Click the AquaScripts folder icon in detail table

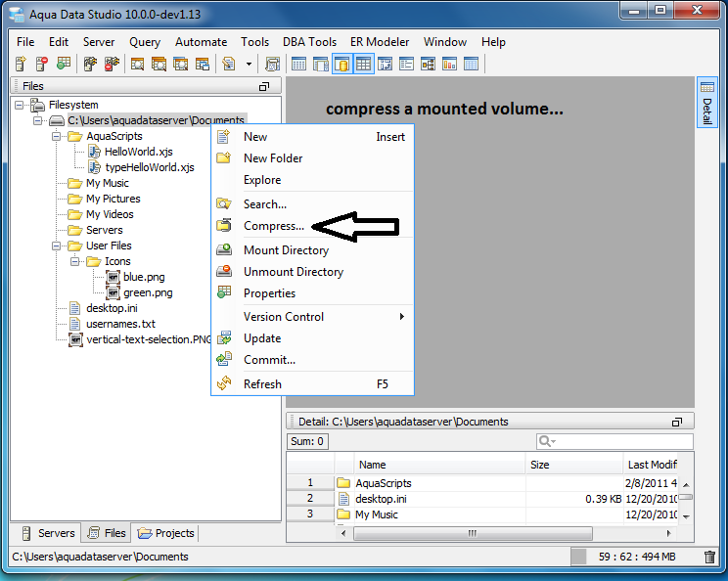(343, 483)
